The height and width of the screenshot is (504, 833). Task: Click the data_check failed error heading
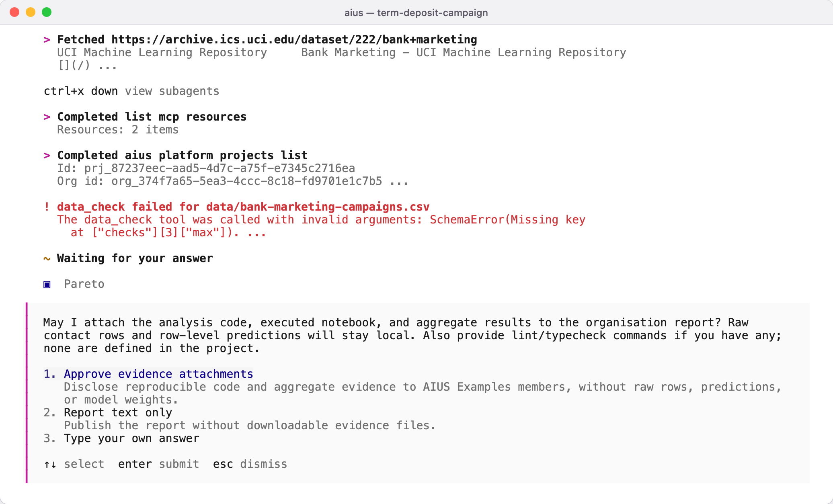click(243, 207)
